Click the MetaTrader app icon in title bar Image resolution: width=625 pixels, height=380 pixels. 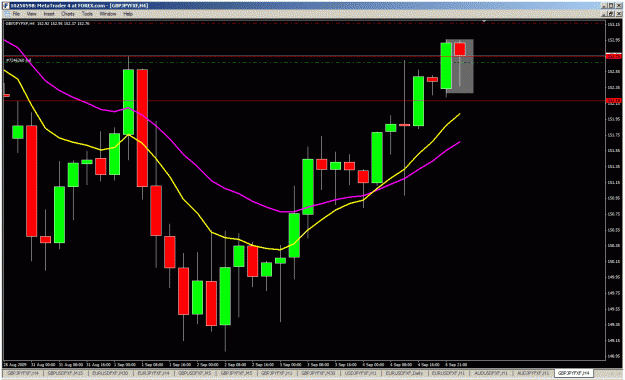[6, 6]
